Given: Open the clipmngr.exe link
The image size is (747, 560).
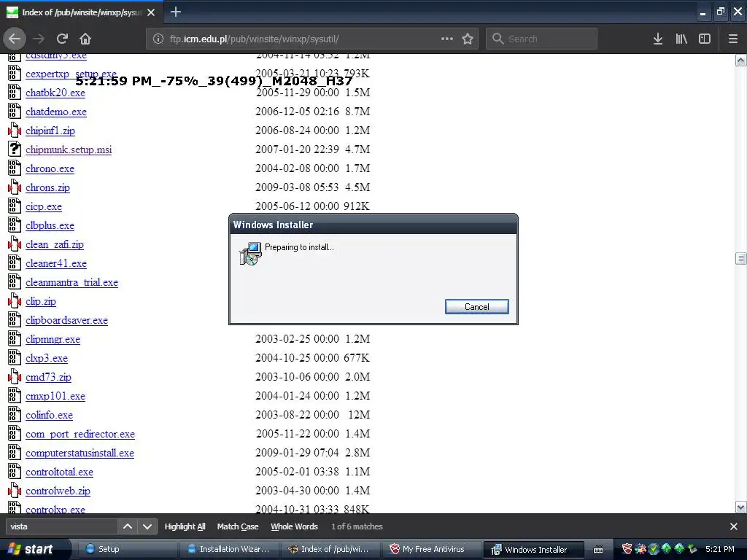Looking at the screenshot, I should (x=53, y=339).
